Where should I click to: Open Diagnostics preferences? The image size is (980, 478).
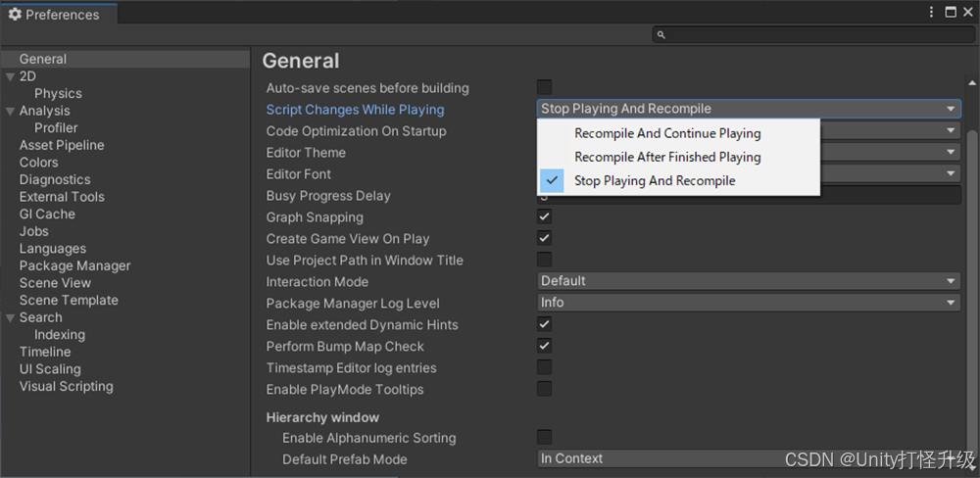click(x=55, y=180)
